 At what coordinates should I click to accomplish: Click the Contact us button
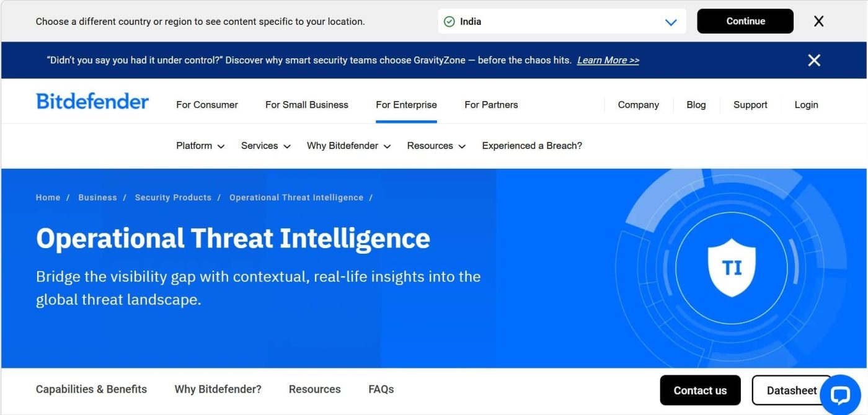point(700,390)
